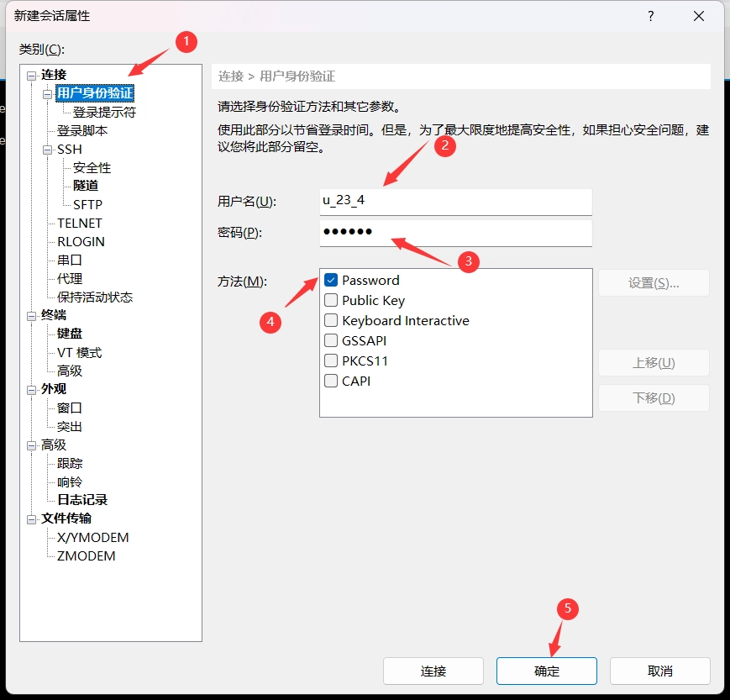Enable the GSSAPI method checkbox

(x=331, y=340)
